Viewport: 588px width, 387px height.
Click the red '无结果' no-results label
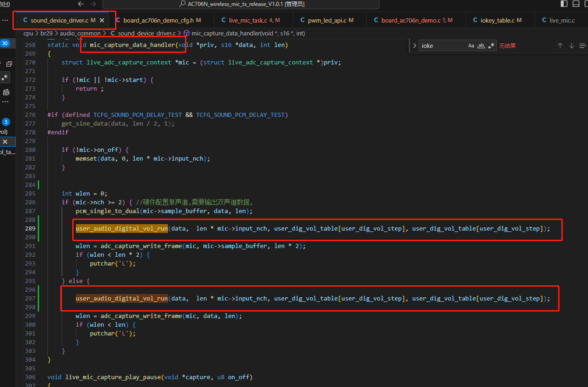click(x=507, y=46)
